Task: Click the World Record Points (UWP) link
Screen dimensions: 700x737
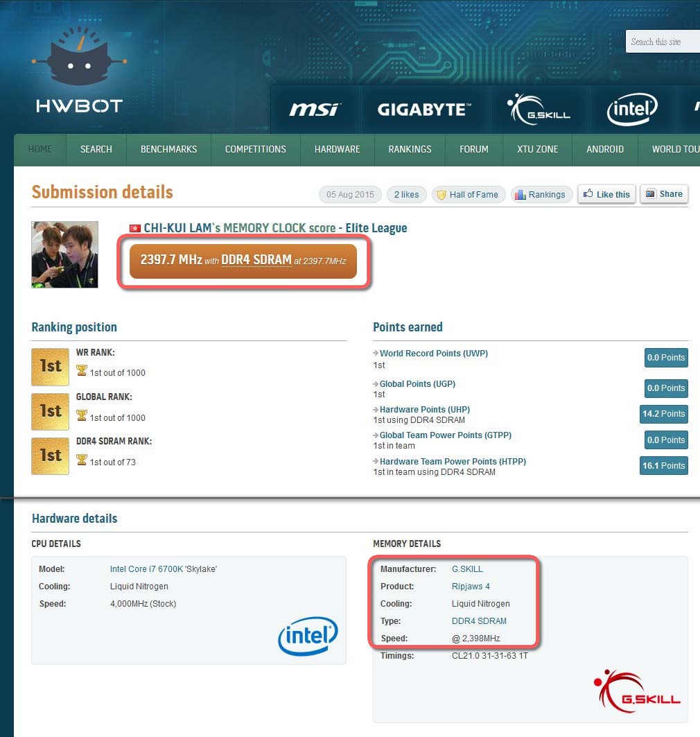Action: click(433, 354)
